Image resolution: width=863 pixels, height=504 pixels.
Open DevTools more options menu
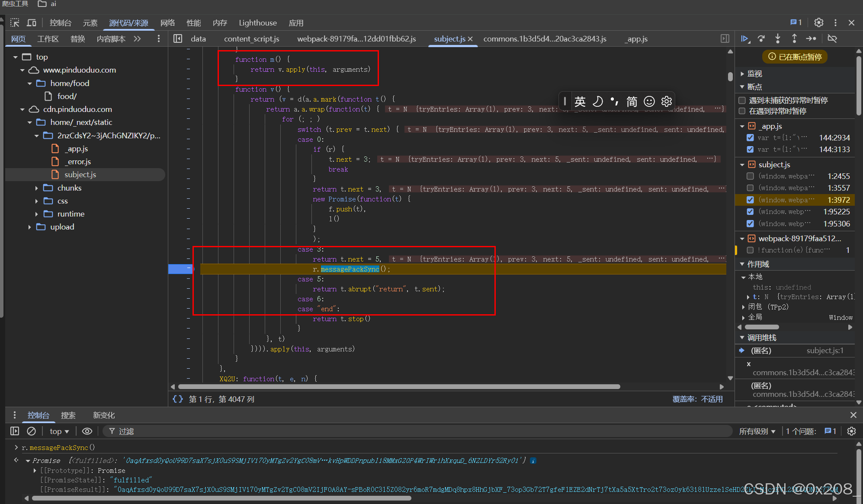point(835,22)
